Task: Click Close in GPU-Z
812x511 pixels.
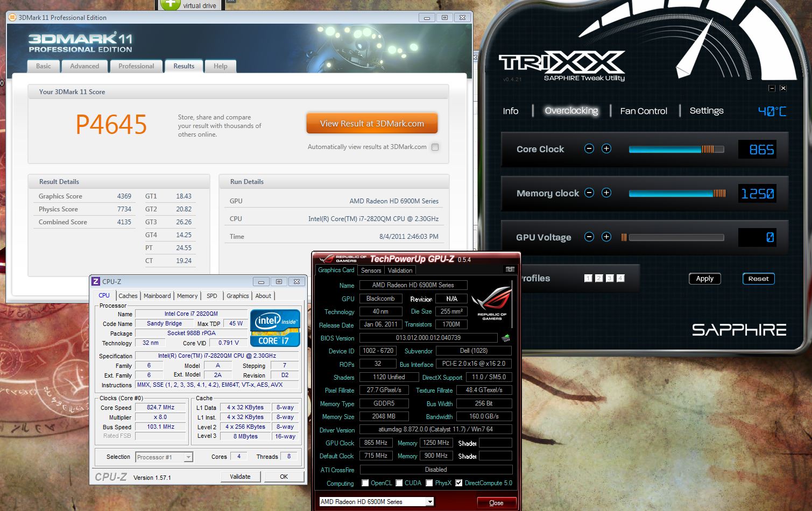Action: coord(496,503)
